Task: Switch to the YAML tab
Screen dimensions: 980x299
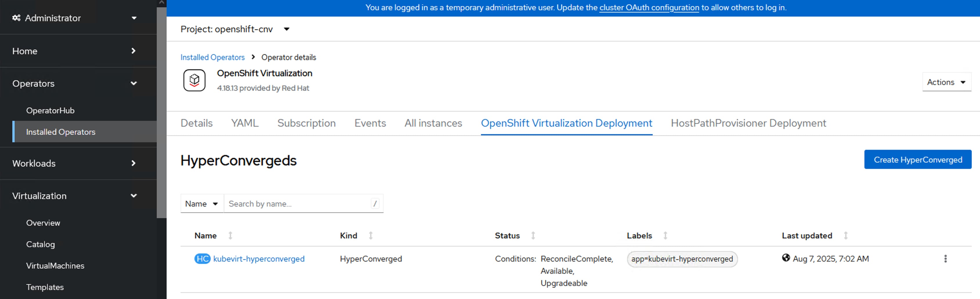Action: pyautogui.click(x=245, y=123)
